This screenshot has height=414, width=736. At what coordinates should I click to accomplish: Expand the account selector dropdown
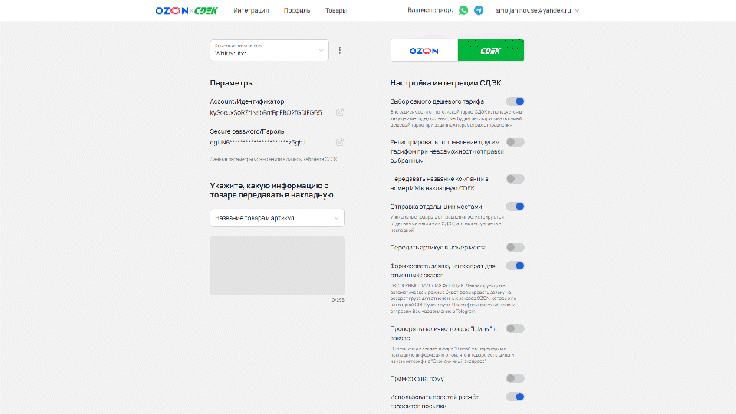[321, 50]
